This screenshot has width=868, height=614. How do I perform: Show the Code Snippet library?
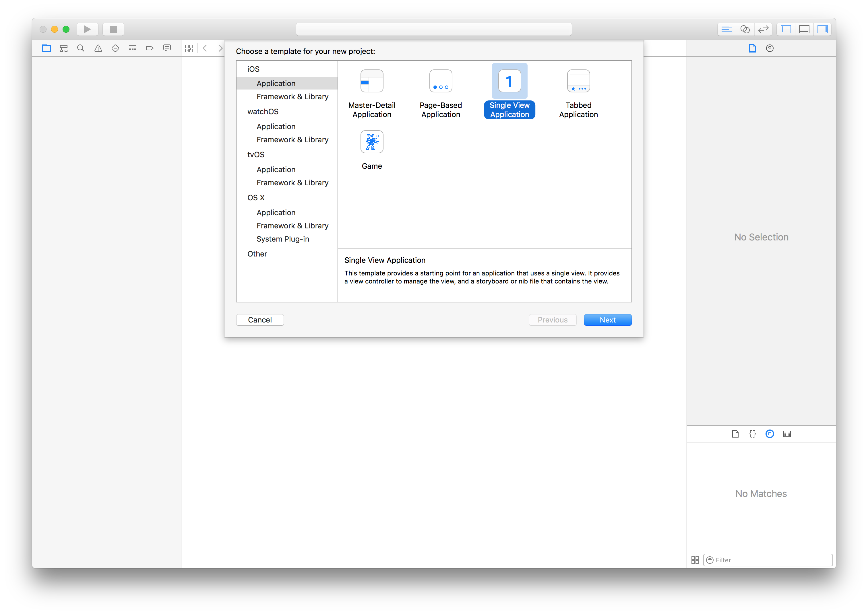[752, 434]
